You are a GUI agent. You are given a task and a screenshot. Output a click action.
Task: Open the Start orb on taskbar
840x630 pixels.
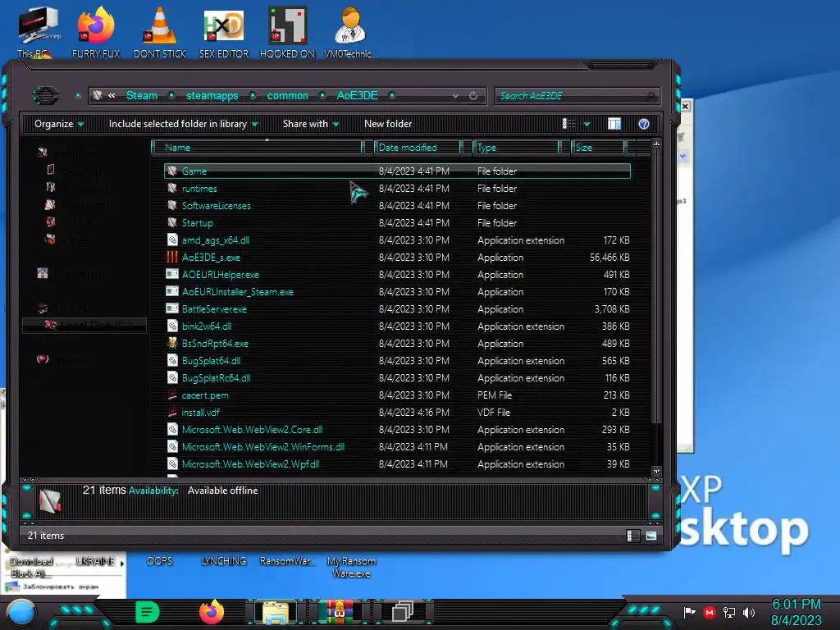(x=21, y=612)
